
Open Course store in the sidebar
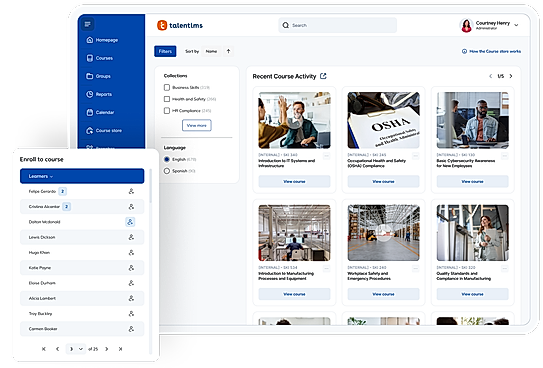[x=104, y=131]
